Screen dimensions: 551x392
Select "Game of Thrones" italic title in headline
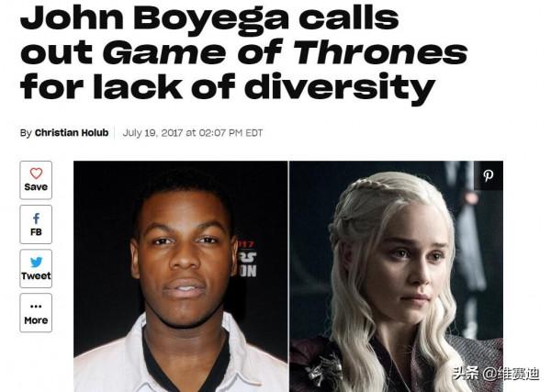(285, 52)
